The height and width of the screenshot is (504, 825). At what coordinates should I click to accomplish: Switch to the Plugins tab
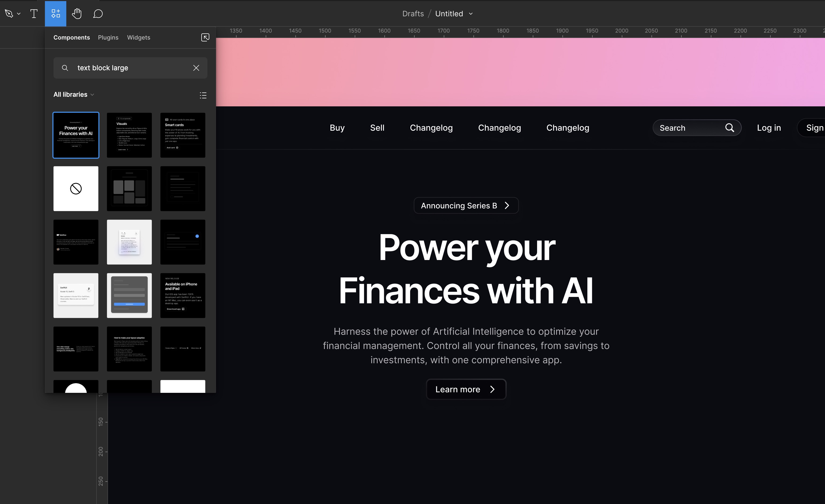pyautogui.click(x=108, y=37)
